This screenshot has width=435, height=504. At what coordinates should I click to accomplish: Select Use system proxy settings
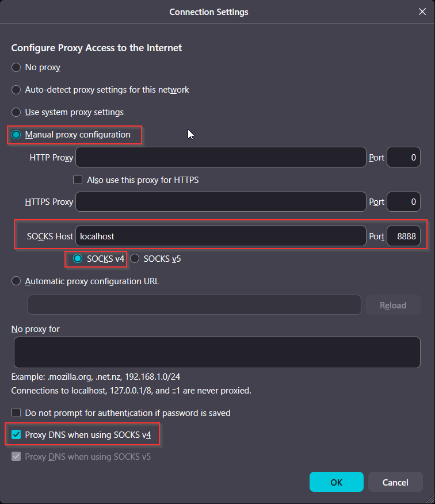point(17,112)
